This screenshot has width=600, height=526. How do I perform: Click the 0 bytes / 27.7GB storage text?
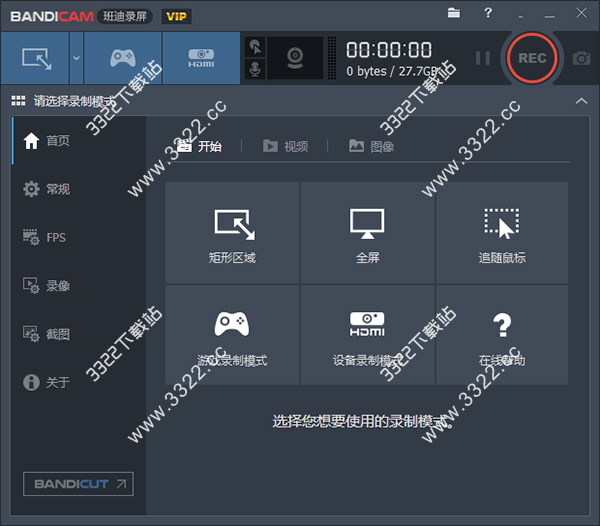(x=392, y=72)
